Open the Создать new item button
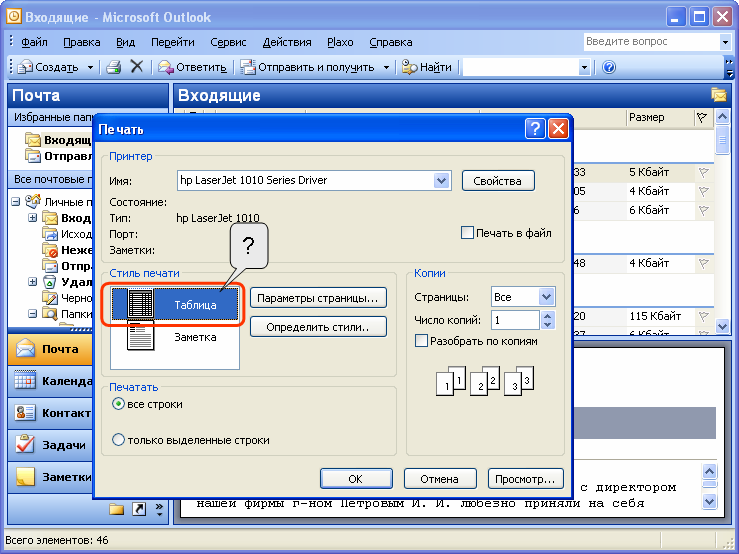The height and width of the screenshot is (554, 739). point(48,67)
